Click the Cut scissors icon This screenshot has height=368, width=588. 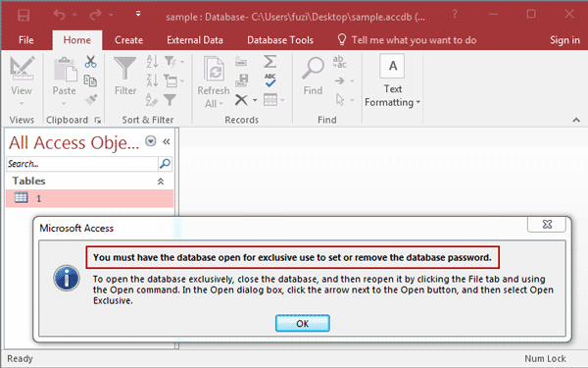click(x=90, y=62)
